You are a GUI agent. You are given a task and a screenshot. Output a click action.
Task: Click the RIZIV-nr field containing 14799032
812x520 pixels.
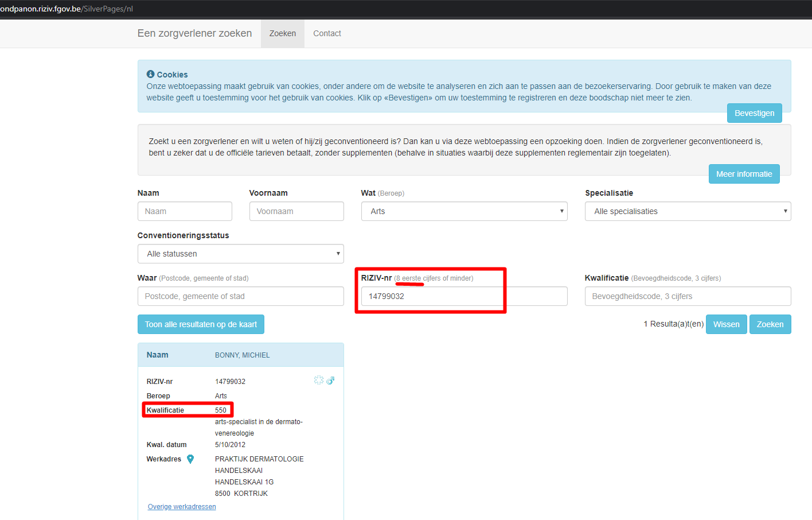pyautogui.click(x=464, y=296)
